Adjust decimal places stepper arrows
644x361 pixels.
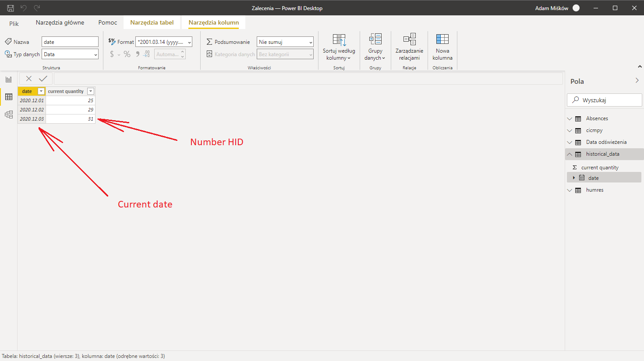pos(183,54)
